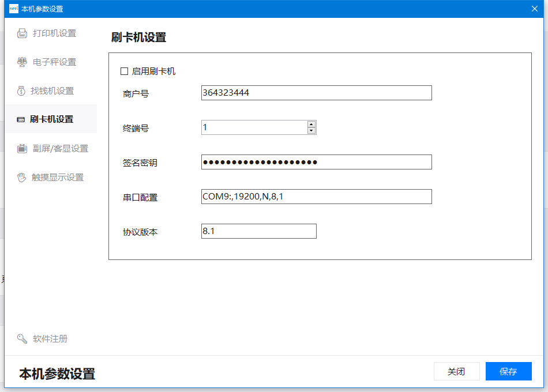Click into the 终端号 number field
The height and width of the screenshot is (392, 548).
click(254, 127)
